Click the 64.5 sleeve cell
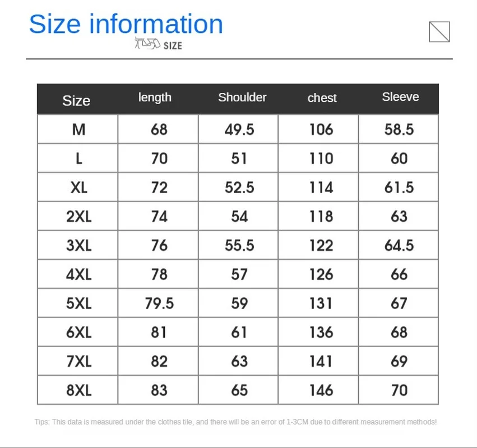 (399, 246)
